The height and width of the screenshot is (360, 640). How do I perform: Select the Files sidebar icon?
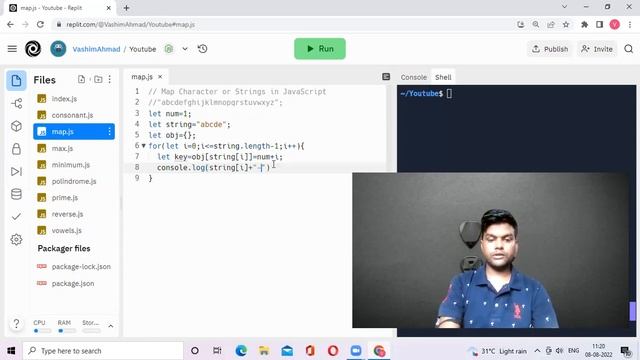tap(16, 80)
